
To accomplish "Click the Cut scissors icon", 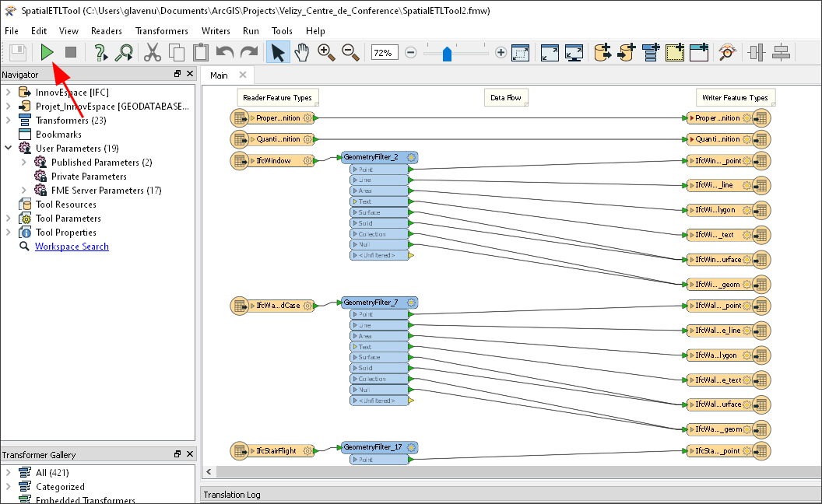I will pos(152,52).
